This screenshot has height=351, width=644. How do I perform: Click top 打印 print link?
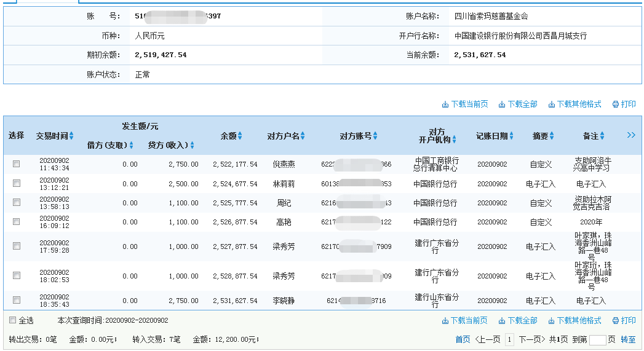(624, 105)
